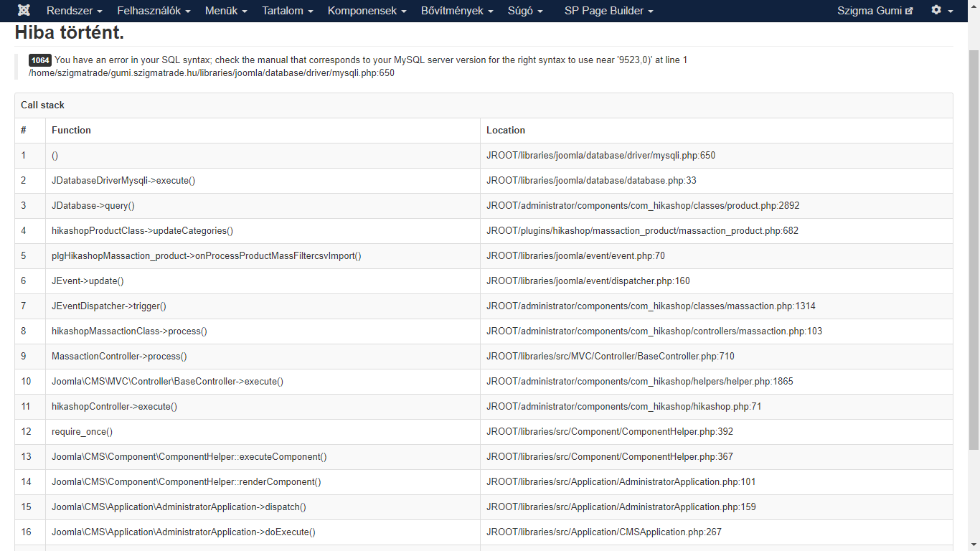
Task: Select the onProcessProductMassFiltercsvImport() function text
Action: click(207, 255)
